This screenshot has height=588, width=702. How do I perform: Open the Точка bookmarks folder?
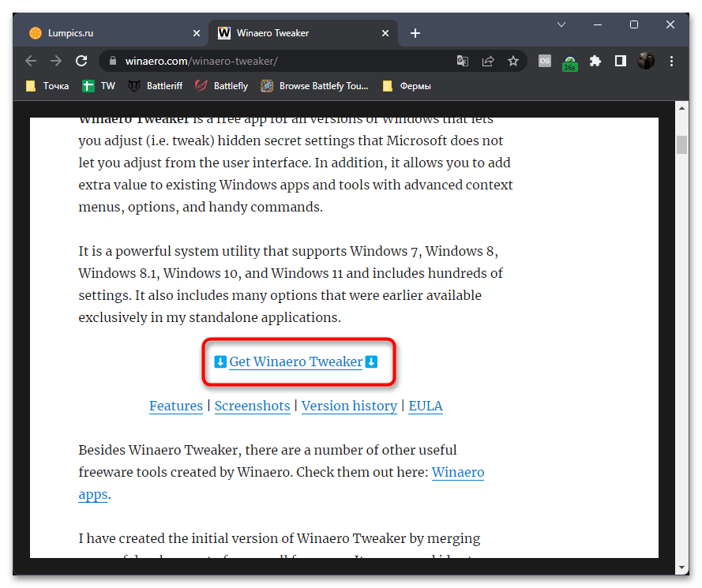(47, 86)
